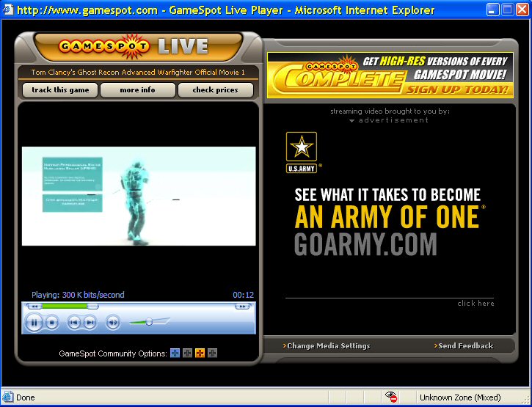Click the Ghost Recon Advanced Warfighter movie title

[138, 73]
